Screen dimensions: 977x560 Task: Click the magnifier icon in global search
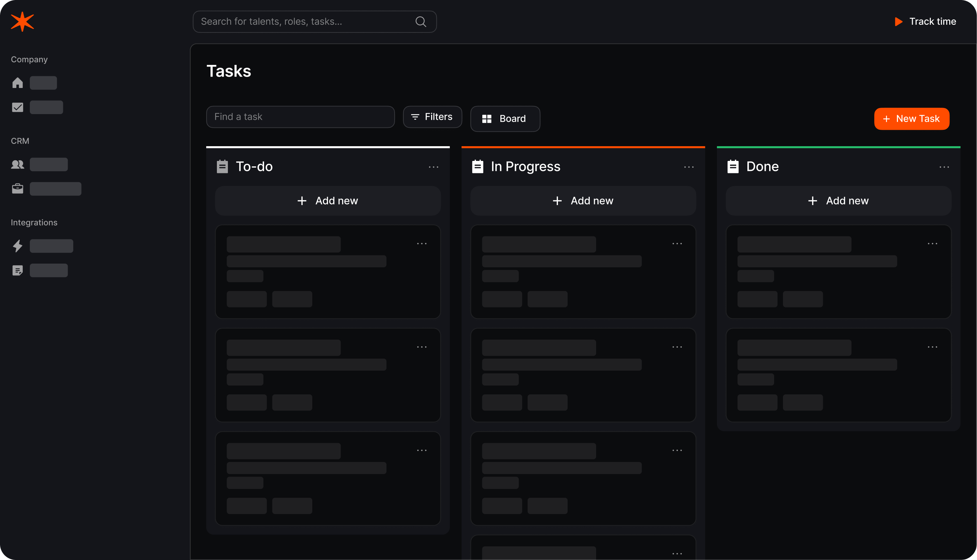pyautogui.click(x=421, y=21)
